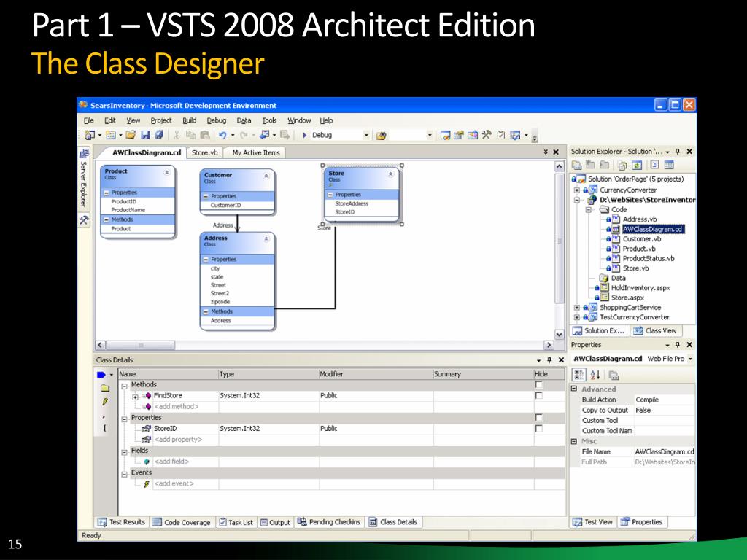Select Customer.vb in Solution Explorer
This screenshot has height=560, width=747.
(642, 239)
